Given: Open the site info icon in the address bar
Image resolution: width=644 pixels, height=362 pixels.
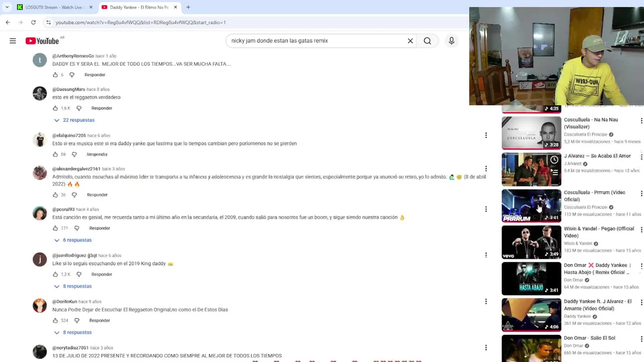Looking at the screenshot, I should point(48,22).
